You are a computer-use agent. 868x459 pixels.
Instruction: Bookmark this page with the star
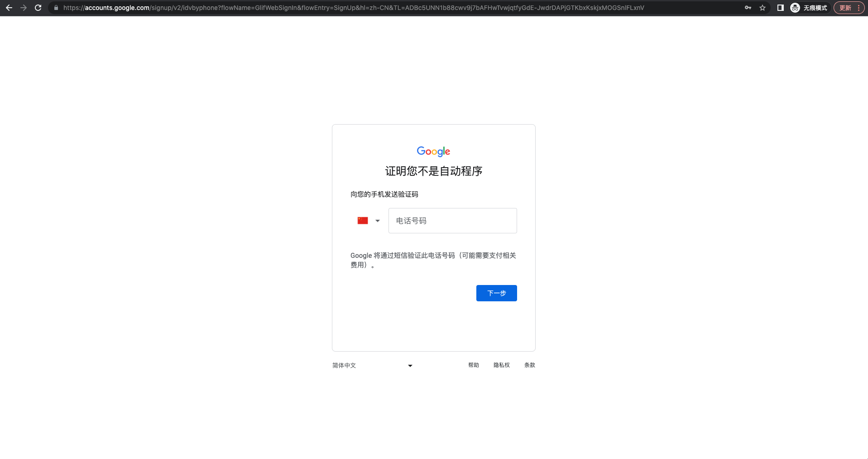[x=762, y=8]
